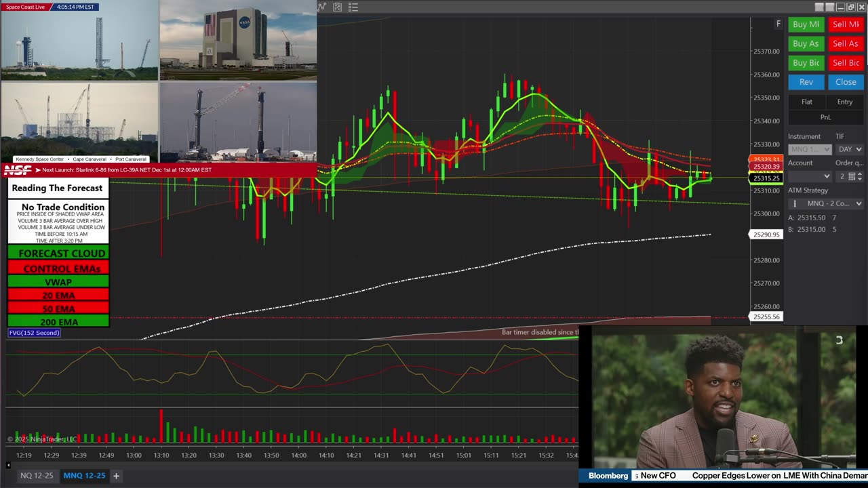
Task: Click the Next Launch Starlink 6-86 banner
Action: pyautogui.click(x=126, y=170)
